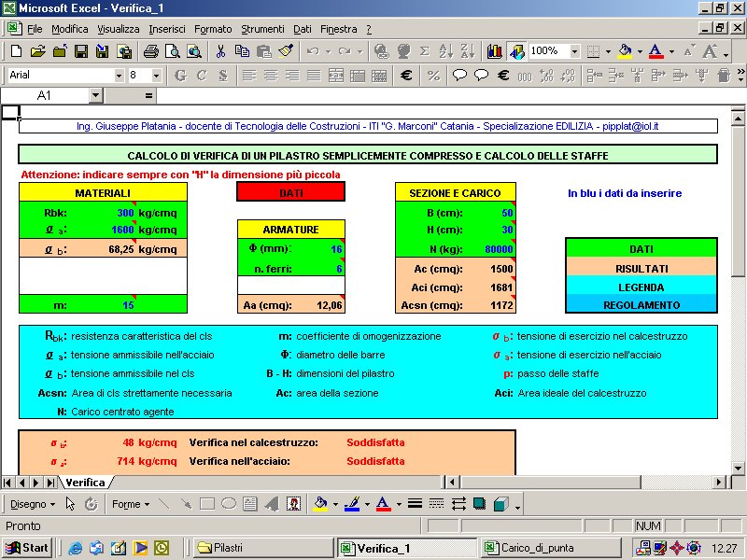Apply percent style formatting
Viewport: 747px width, 560px height.
pos(433,76)
